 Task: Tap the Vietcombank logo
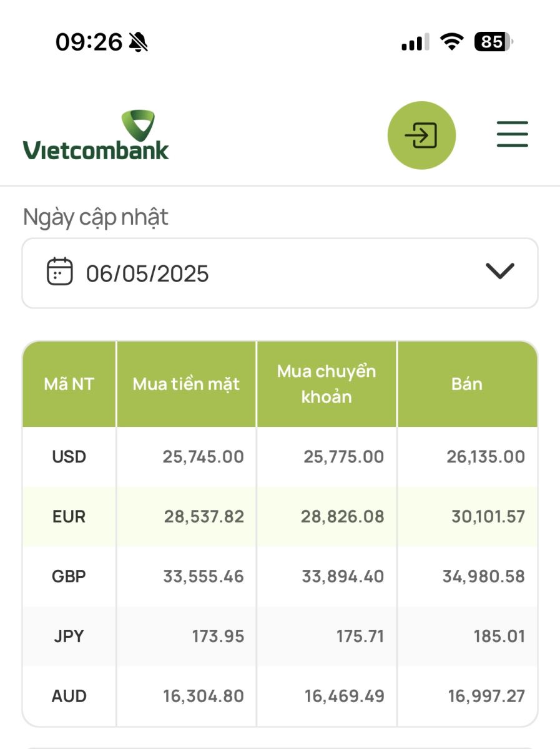coord(96,135)
